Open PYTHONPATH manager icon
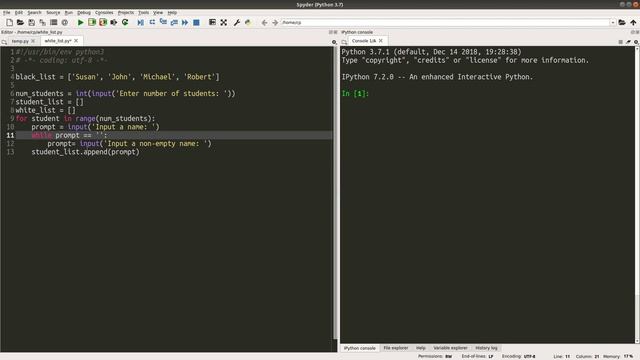The image size is (640, 360). (x=248, y=22)
